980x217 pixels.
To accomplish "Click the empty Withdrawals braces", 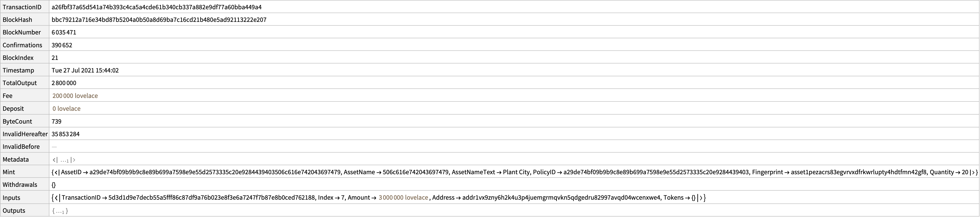I will (x=54, y=185).
